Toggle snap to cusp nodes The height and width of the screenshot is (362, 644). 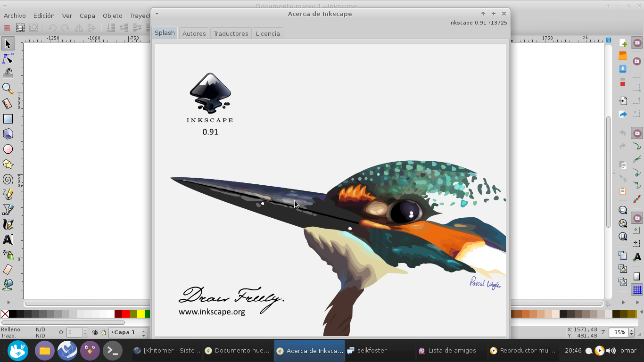637,173
